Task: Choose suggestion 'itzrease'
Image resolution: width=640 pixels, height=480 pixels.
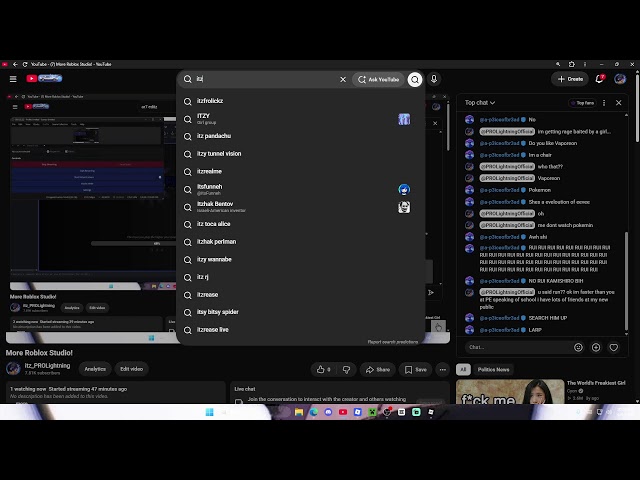Action: 301,295
